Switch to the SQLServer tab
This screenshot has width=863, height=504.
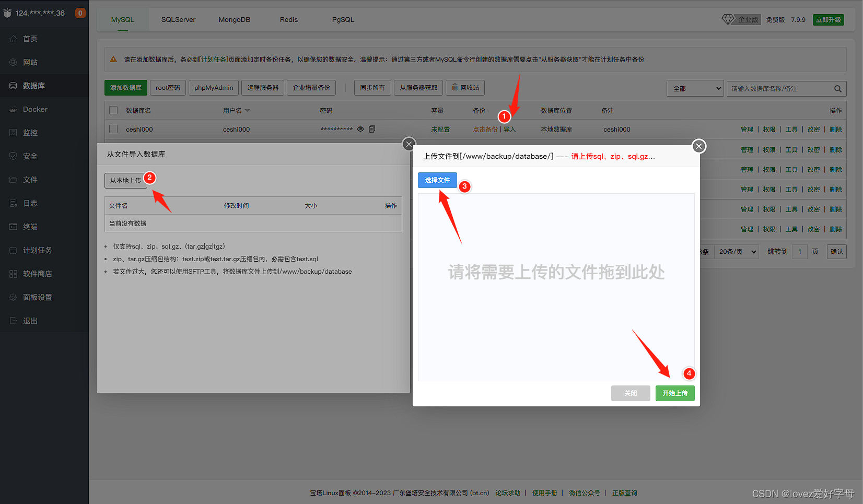click(178, 20)
